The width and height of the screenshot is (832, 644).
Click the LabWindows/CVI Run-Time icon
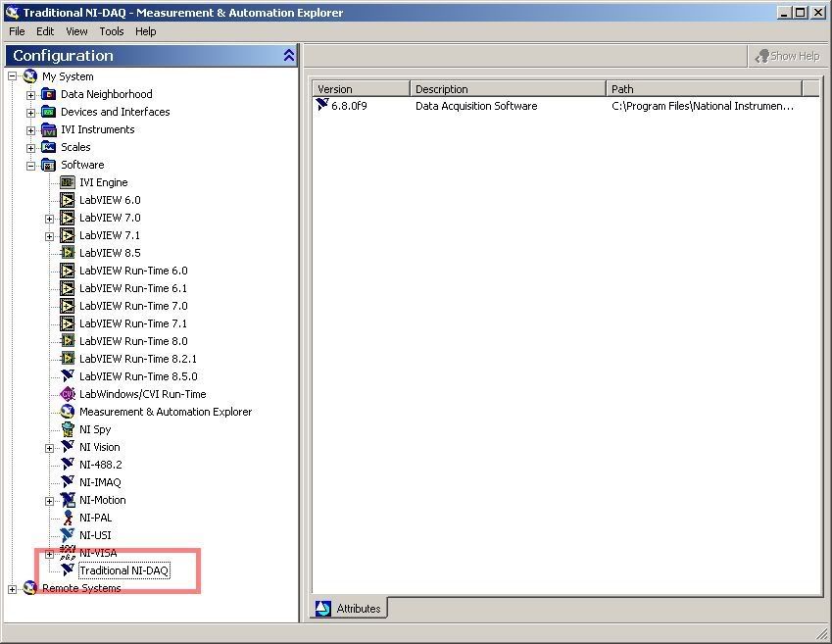68,394
